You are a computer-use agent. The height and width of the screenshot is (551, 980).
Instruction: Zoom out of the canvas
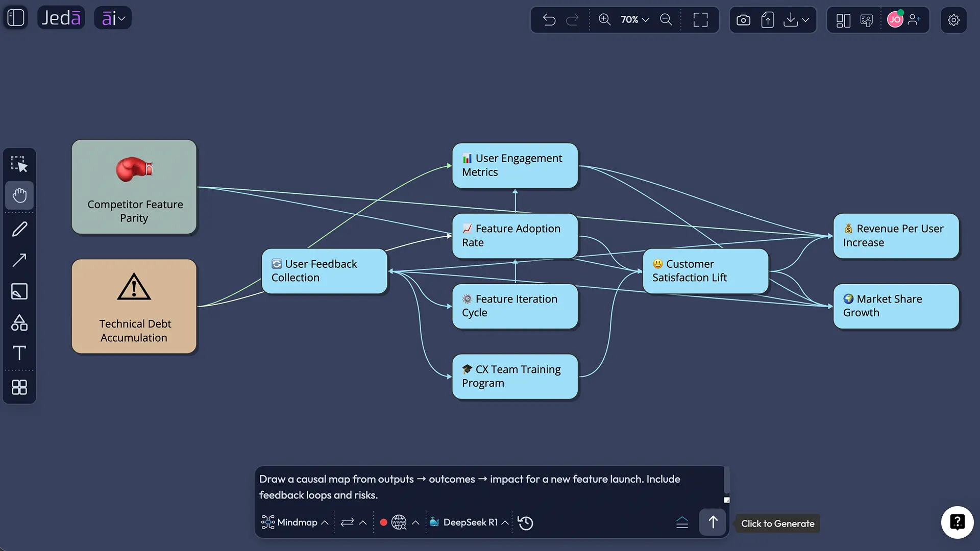point(666,19)
